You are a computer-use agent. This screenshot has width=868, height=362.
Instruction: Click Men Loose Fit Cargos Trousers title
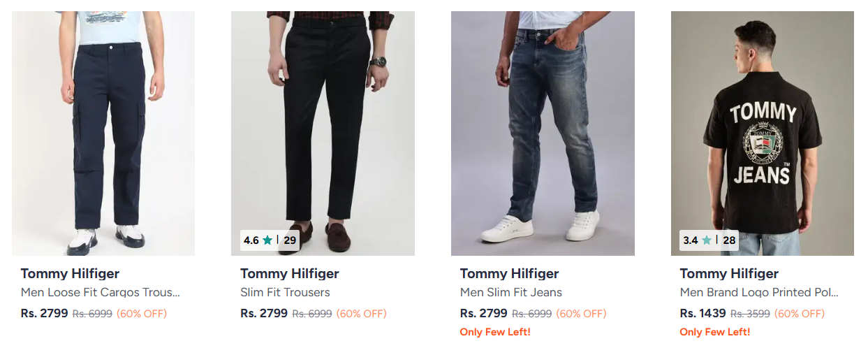(101, 292)
